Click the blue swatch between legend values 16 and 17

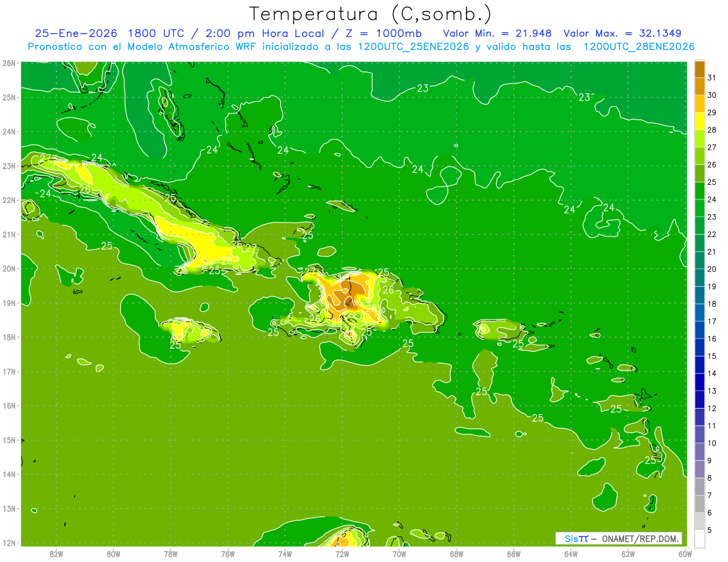pyautogui.click(x=699, y=330)
